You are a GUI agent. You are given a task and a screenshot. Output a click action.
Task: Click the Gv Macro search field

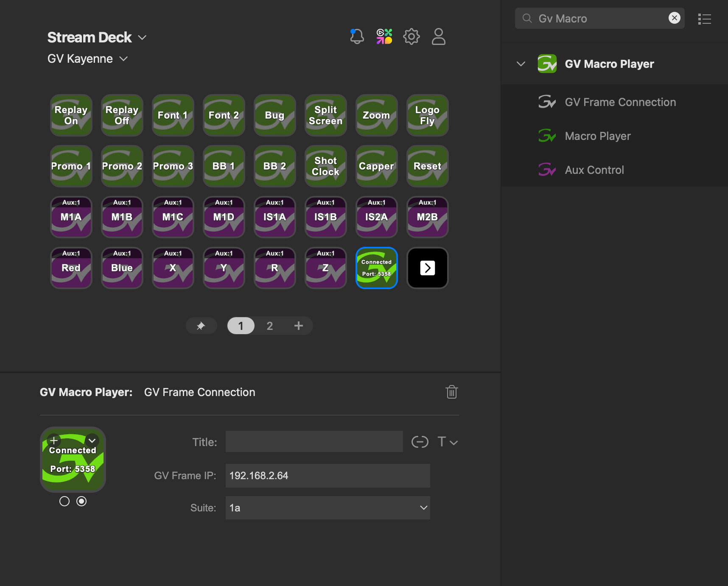click(x=600, y=18)
